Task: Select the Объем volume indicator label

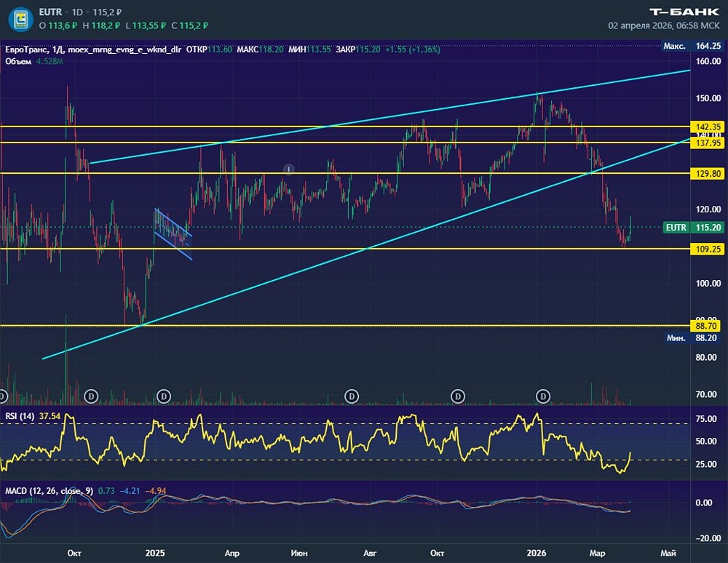Action: pos(17,62)
